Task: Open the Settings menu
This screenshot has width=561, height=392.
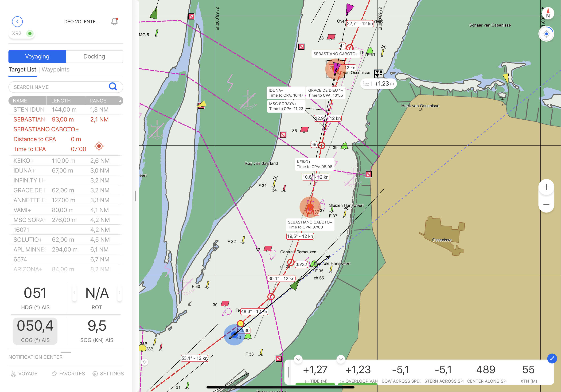Action: (108, 374)
